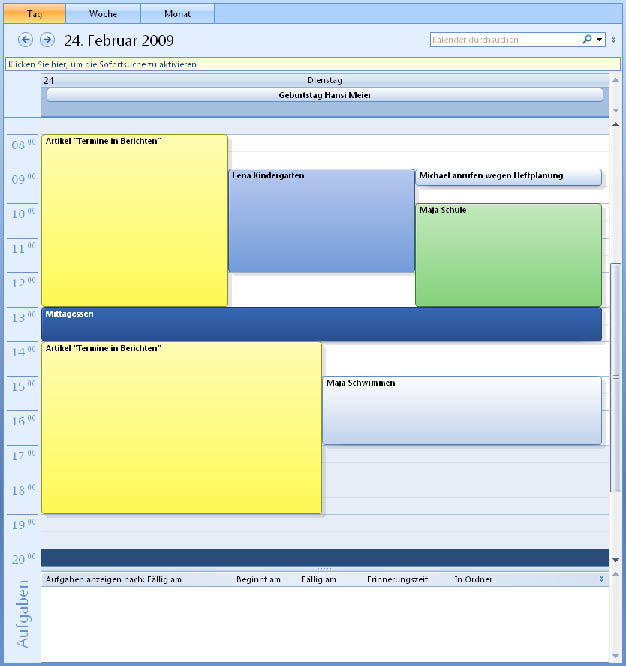Image resolution: width=626 pixels, height=666 pixels.
Task: Select Michael anrufen wegen Heftplanung appointment
Action: pyautogui.click(x=508, y=176)
